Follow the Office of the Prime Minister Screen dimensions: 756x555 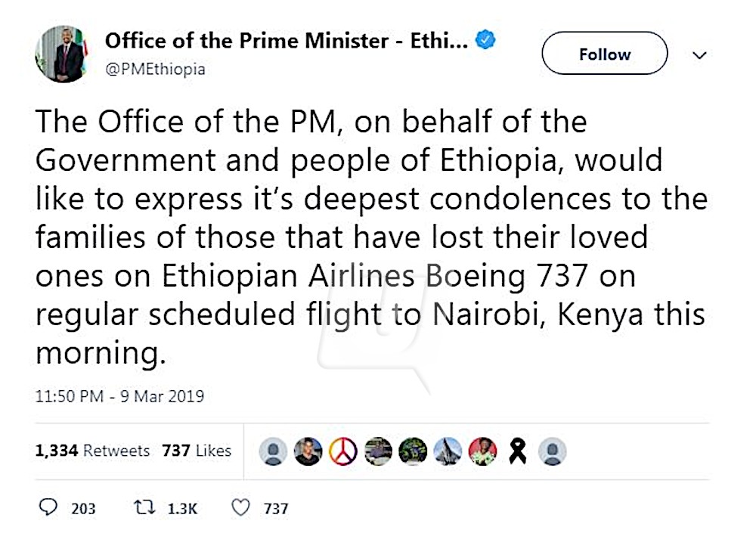604,54
